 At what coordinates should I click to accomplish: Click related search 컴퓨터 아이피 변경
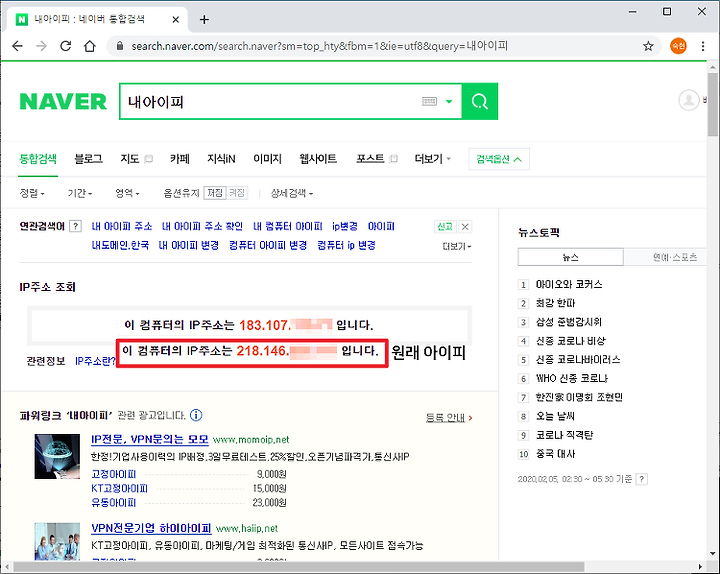click(268, 245)
